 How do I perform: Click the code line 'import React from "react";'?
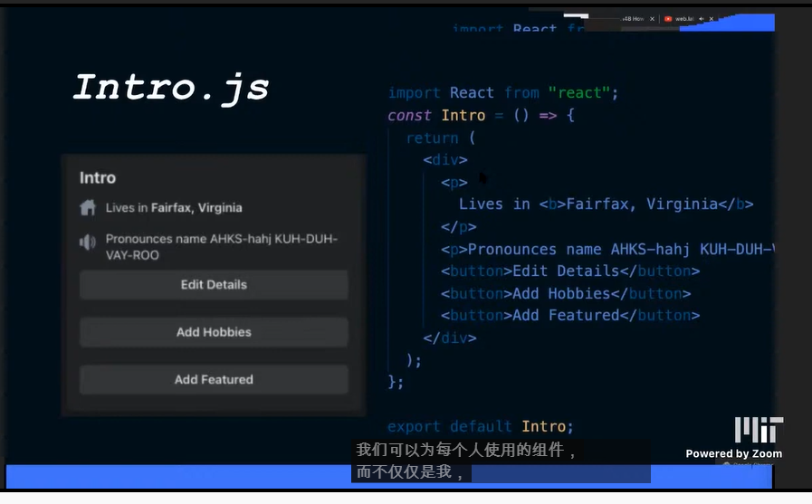pyautogui.click(x=502, y=93)
